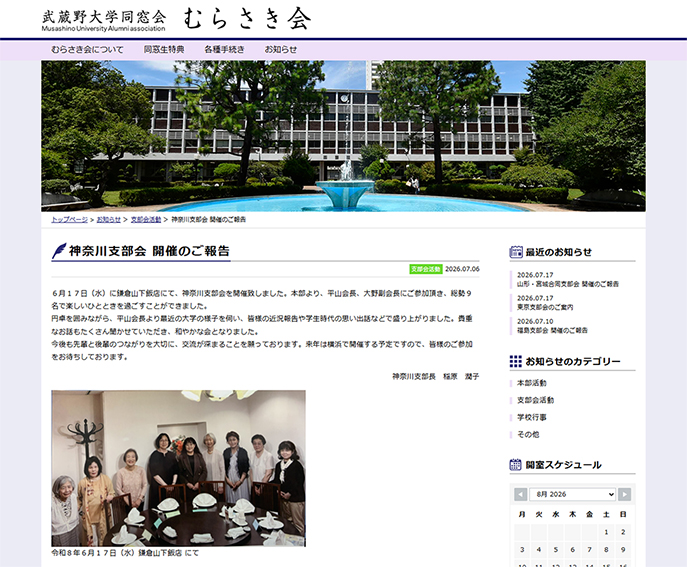This screenshot has height=567, width=687.
Task: Open the 各種手続き menu
Action: tap(224, 50)
